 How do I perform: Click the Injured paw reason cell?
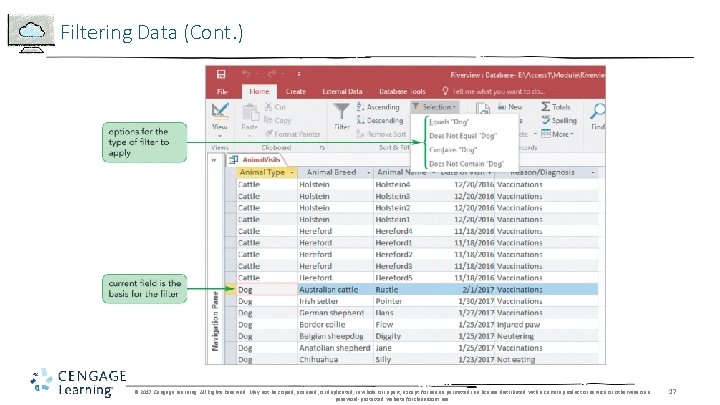point(546,325)
